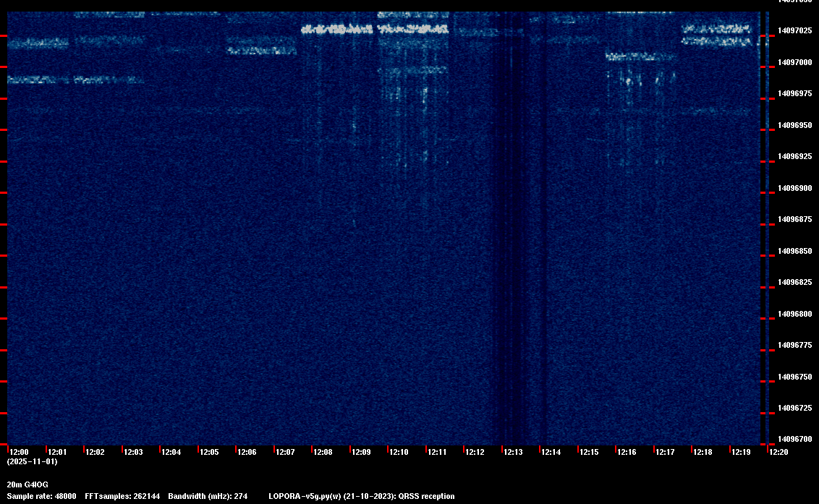Select the 14097000 frequency label
Image resolution: width=819 pixels, height=504 pixels.
(x=795, y=62)
